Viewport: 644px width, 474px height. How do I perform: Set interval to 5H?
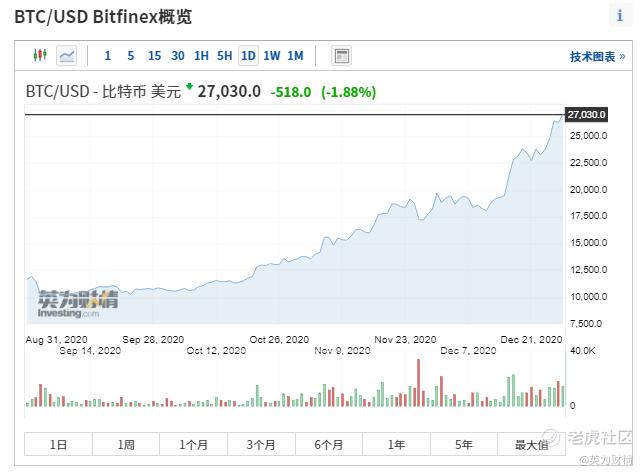click(x=224, y=56)
